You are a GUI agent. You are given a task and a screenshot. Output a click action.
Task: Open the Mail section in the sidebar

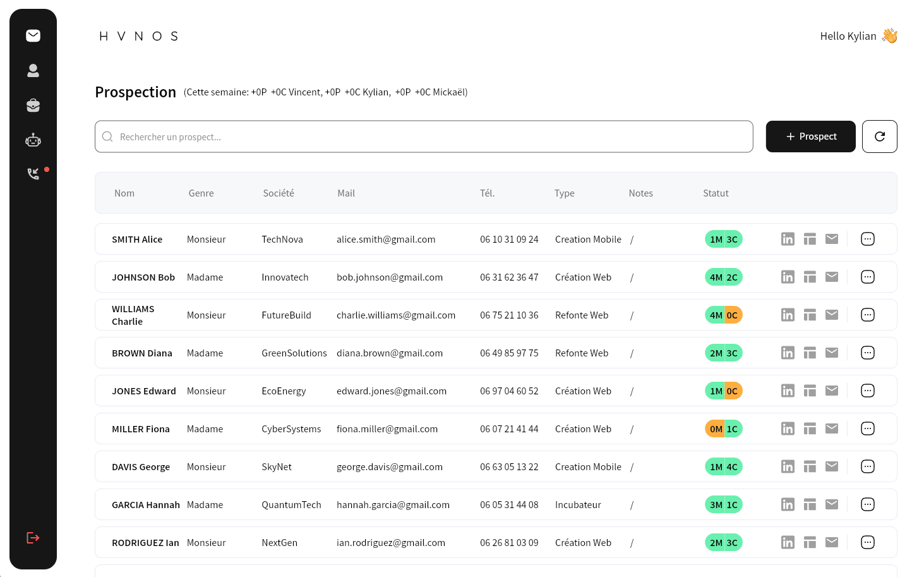(33, 35)
